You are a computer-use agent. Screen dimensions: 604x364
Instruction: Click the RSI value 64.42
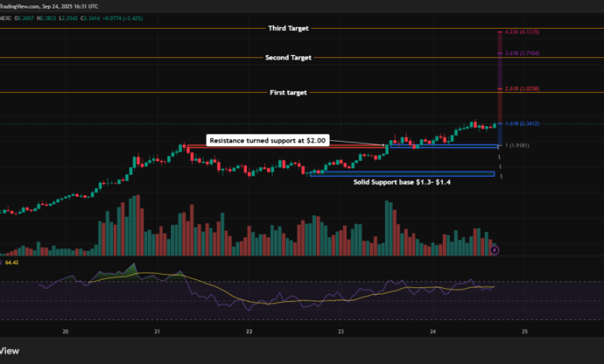tap(11, 263)
